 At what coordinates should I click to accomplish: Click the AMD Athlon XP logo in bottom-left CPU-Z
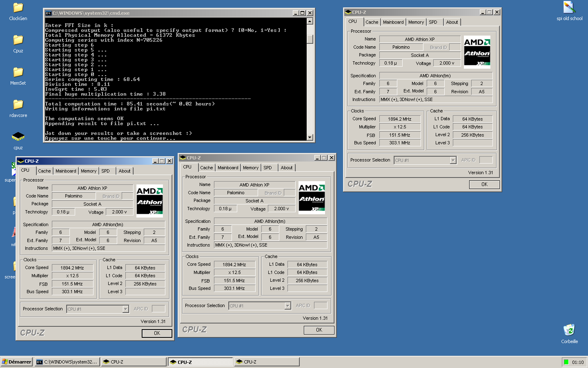click(149, 201)
